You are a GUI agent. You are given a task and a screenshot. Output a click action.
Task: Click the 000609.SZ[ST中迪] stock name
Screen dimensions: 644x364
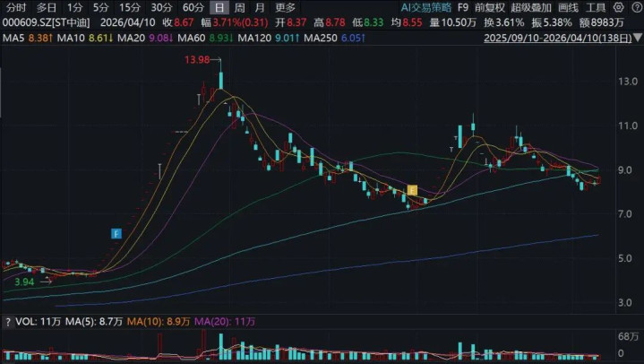[46, 22]
